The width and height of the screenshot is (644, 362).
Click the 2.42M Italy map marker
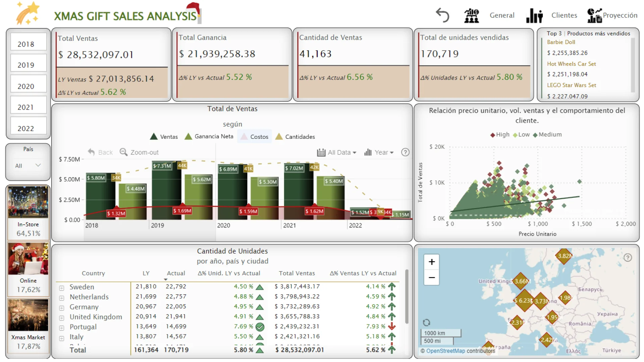pos(547,340)
